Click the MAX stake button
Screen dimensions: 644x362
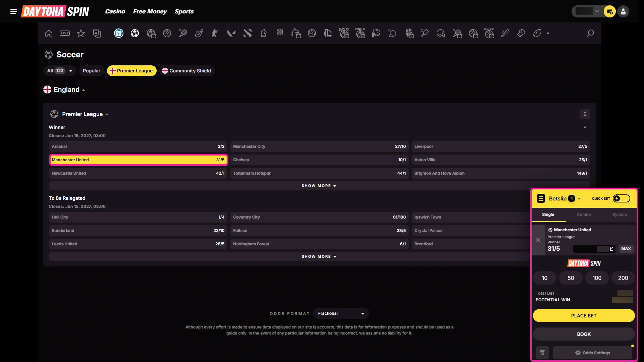coord(626,249)
